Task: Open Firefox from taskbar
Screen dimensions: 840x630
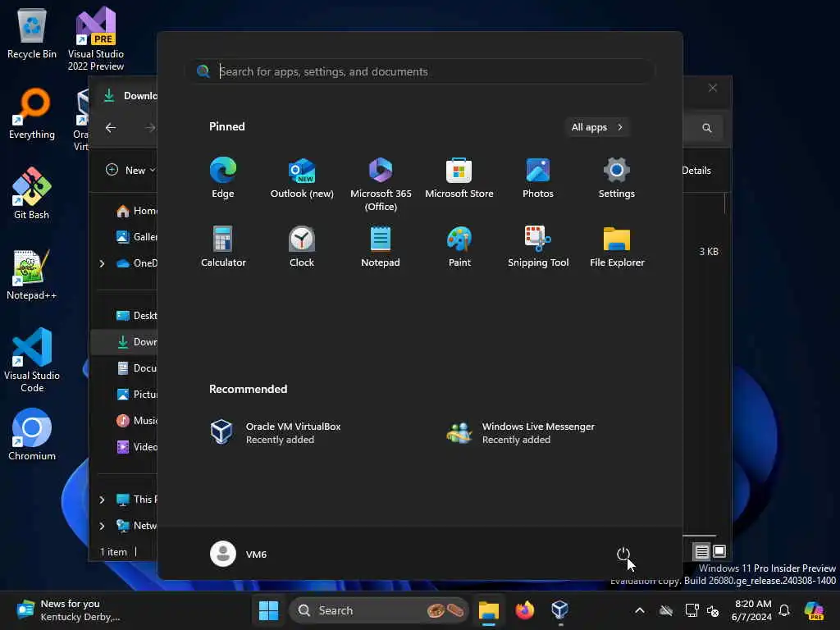Action: pyautogui.click(x=524, y=610)
